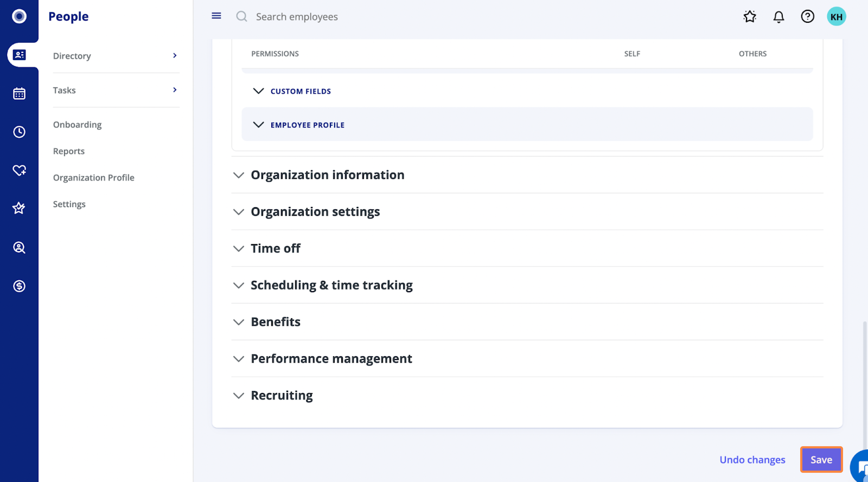
Task: Click the search magnifier icon
Action: tap(242, 16)
